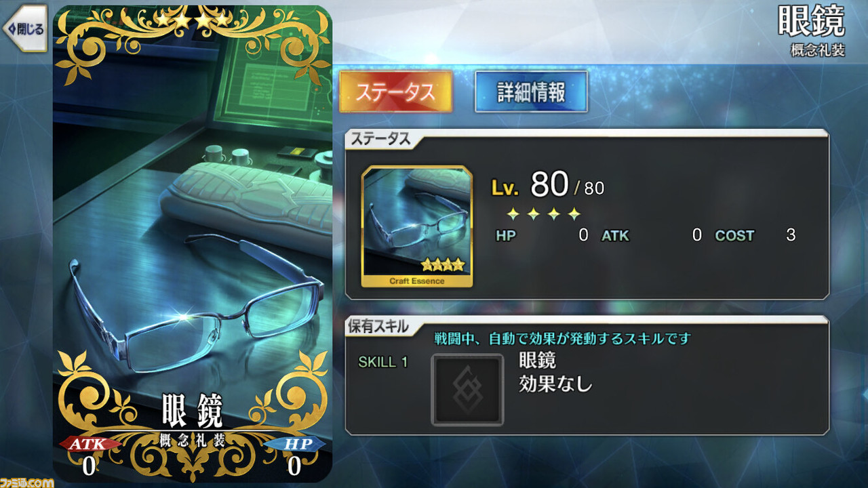The image size is (868, 488).
Task: Select the 効果なし skill description
Action: [555, 384]
